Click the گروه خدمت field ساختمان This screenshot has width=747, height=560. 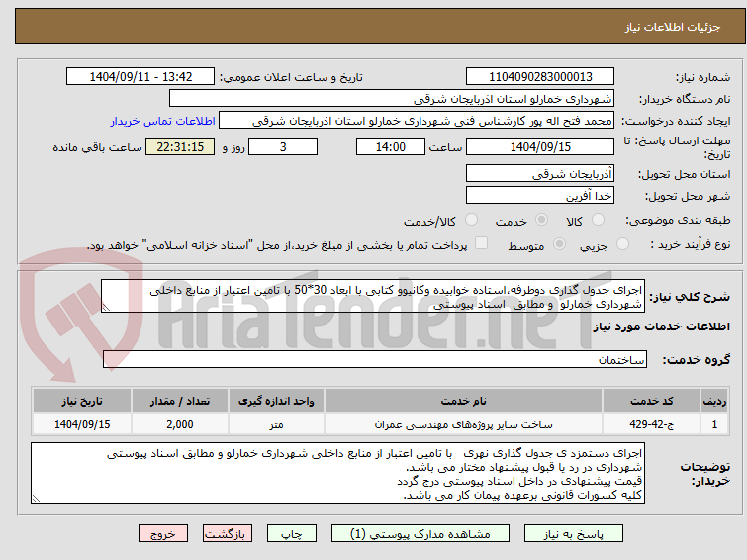374,359
